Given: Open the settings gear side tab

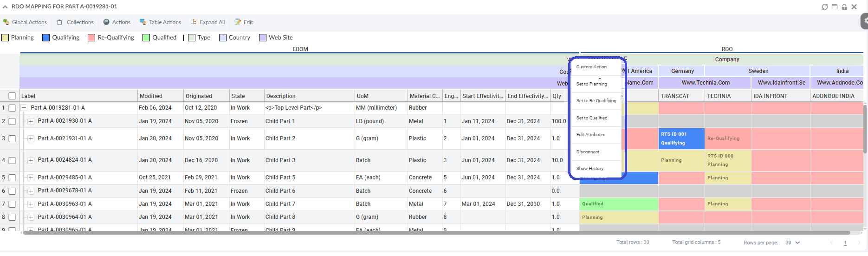Looking at the screenshot, I should [864, 21].
